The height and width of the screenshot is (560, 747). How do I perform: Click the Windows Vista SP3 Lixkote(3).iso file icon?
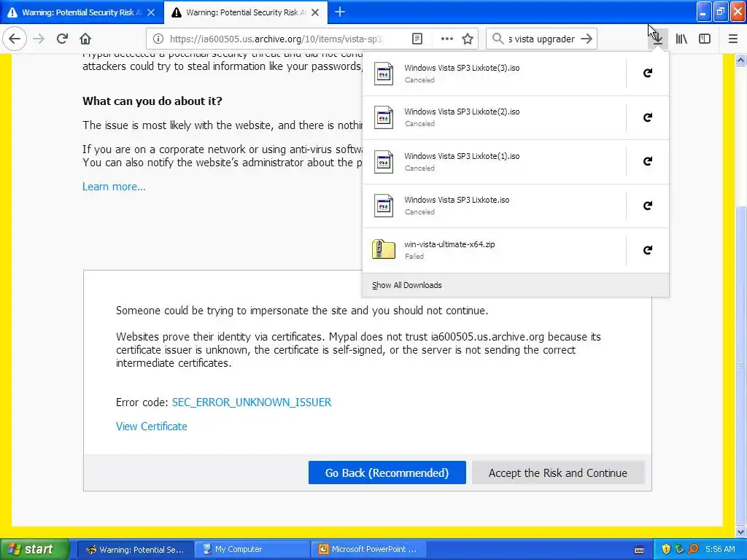[384, 74]
